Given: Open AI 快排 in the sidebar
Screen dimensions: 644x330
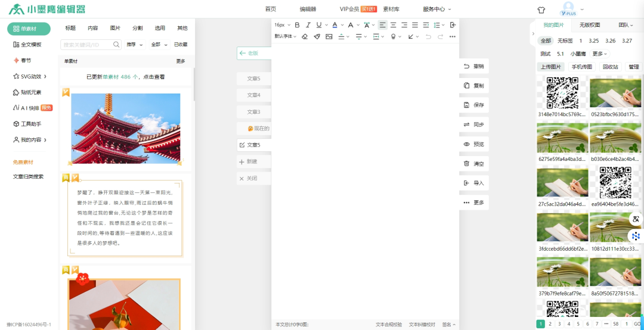Looking at the screenshot, I should tap(33, 108).
